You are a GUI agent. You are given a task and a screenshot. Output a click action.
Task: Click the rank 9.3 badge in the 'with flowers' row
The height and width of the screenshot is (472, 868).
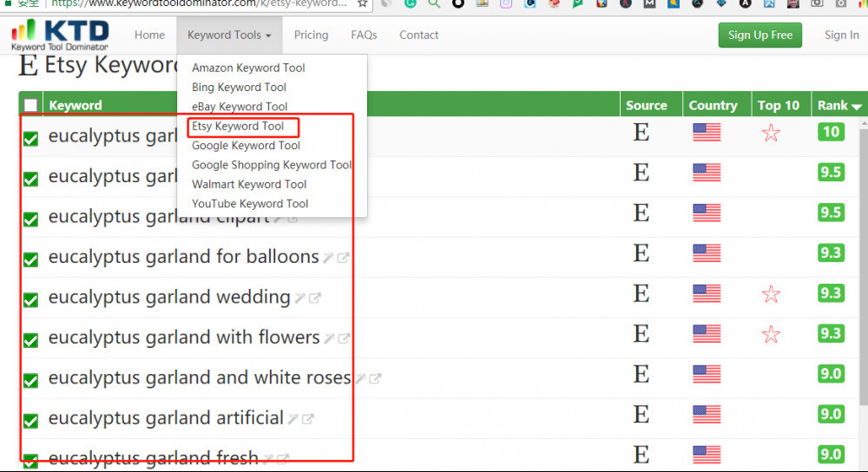pos(831,334)
